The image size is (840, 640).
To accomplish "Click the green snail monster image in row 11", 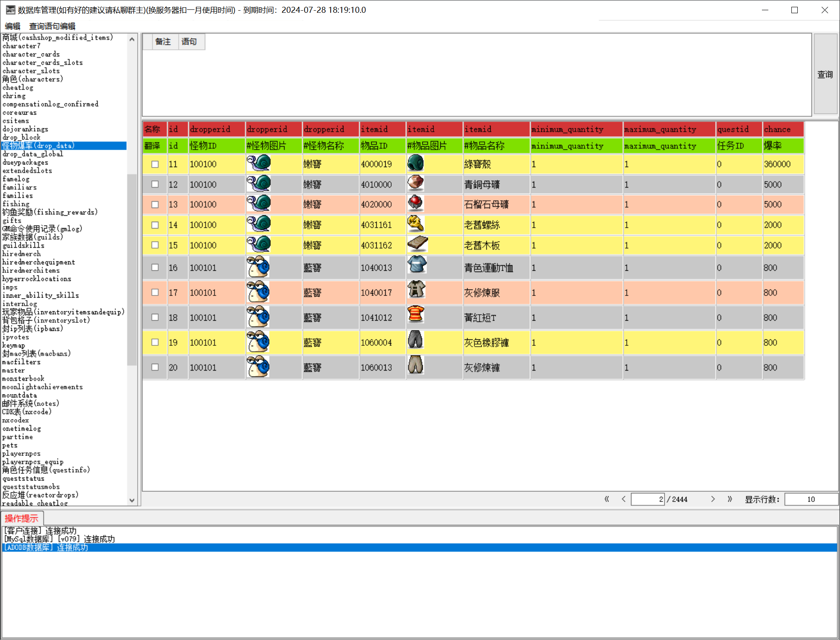I will click(x=259, y=163).
